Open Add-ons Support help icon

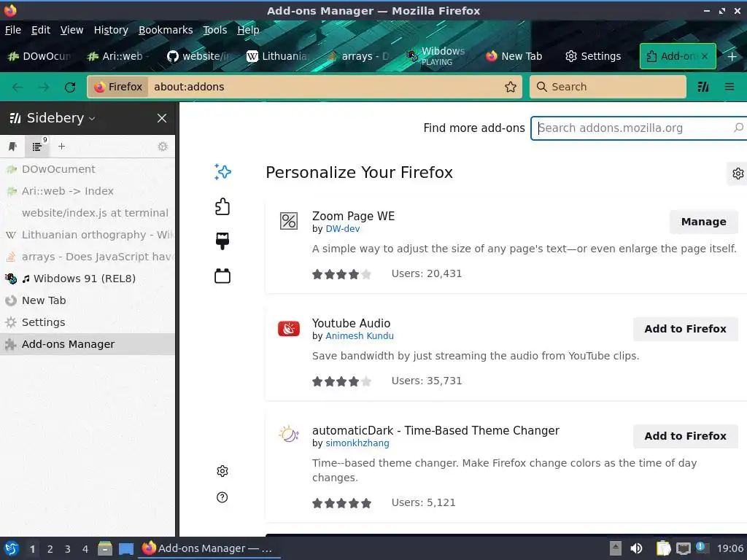pos(222,497)
